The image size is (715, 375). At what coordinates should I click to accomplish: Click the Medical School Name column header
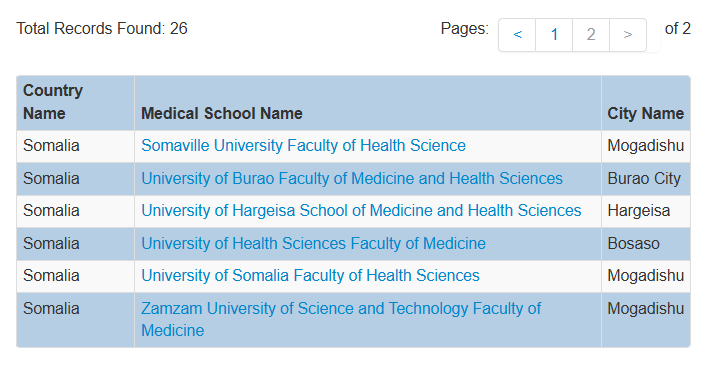pos(222,113)
